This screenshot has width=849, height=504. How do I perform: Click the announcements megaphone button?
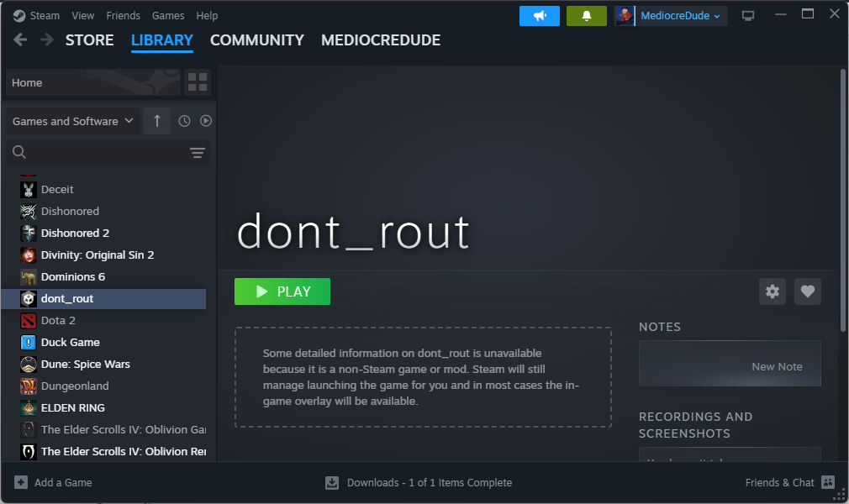540,16
